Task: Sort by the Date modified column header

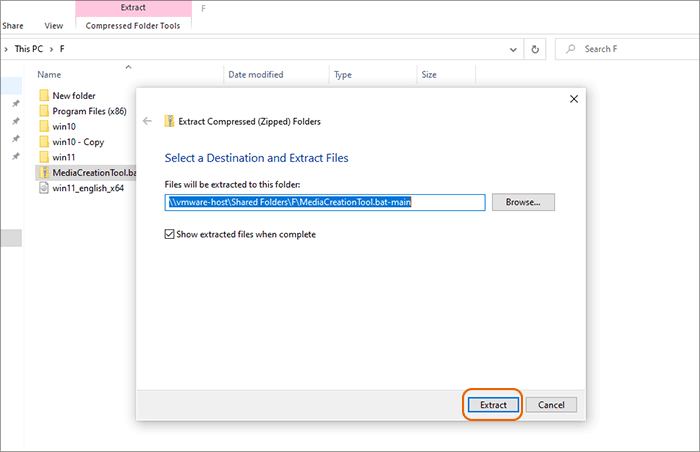Action: click(256, 75)
